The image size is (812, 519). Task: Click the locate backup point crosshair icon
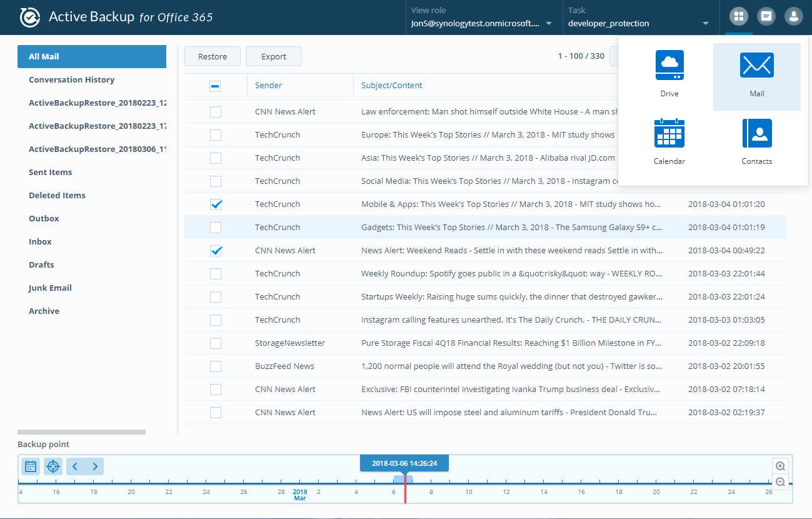tap(53, 466)
